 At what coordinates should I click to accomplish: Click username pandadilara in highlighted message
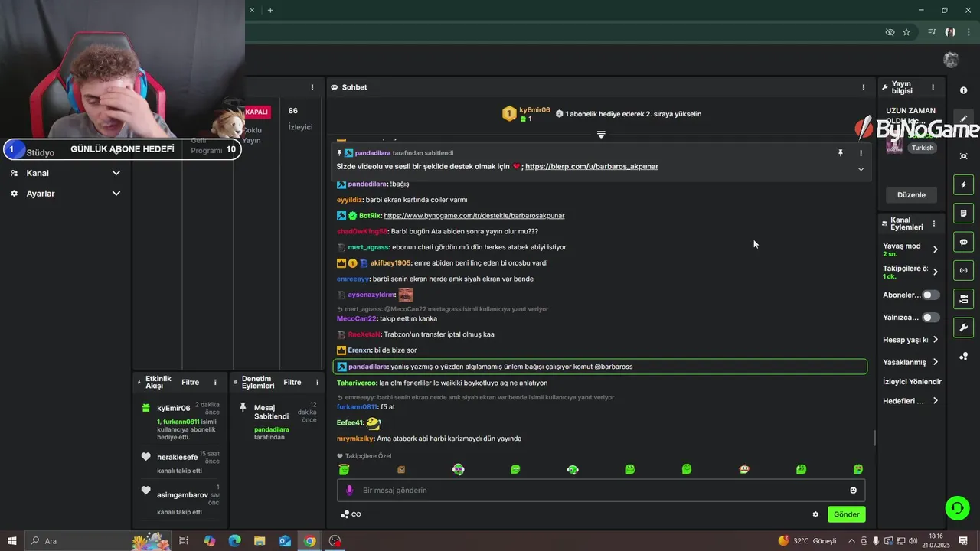pos(368,367)
